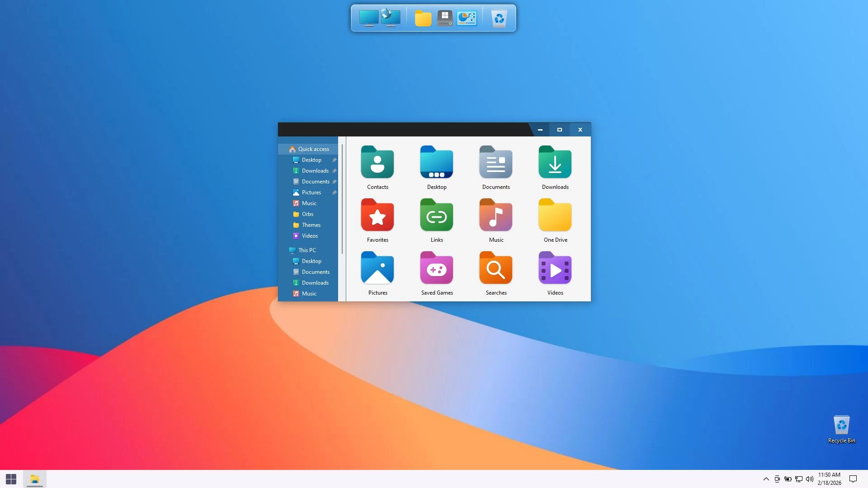Image resolution: width=868 pixels, height=488 pixels.
Task: Expand This PC in navigation pane
Action: (284, 250)
